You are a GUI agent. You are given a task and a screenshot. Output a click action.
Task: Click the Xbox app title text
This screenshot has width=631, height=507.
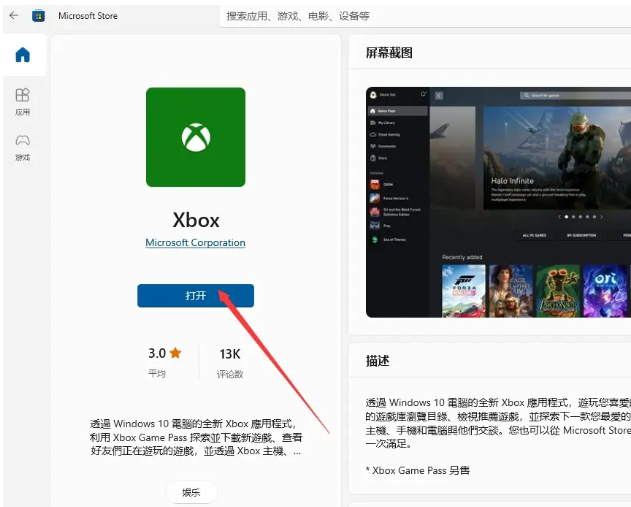(x=196, y=220)
